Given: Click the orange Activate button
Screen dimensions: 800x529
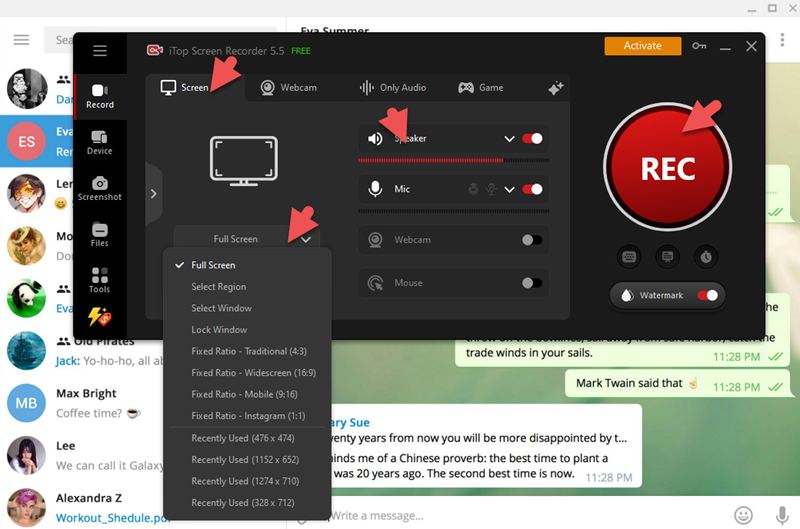Looking at the screenshot, I should [x=642, y=46].
